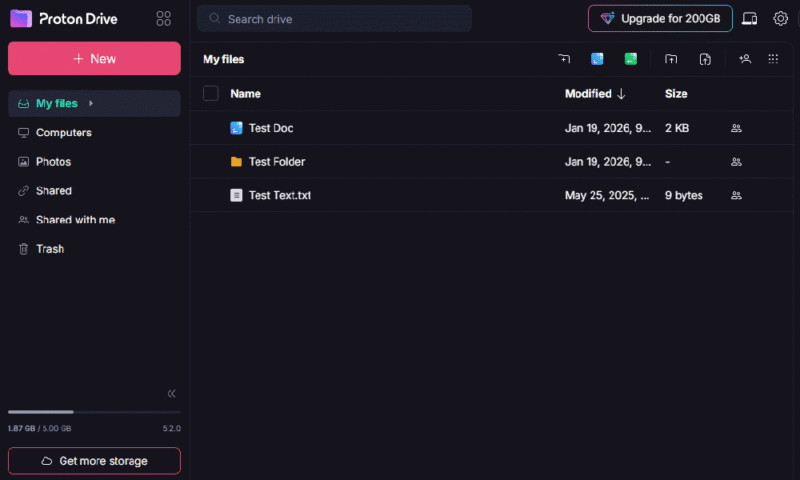Click the storage usage progress bar
800x480 pixels.
[x=94, y=412]
